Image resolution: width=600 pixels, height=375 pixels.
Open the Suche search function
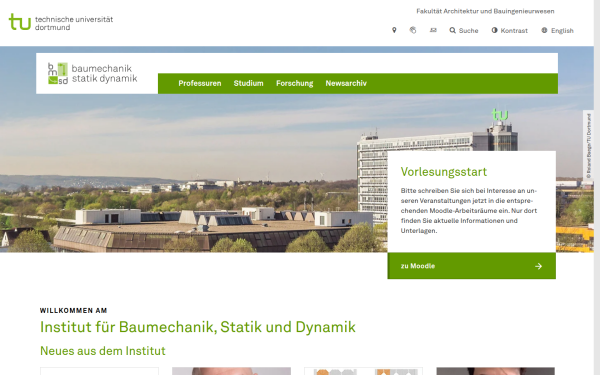(x=464, y=31)
